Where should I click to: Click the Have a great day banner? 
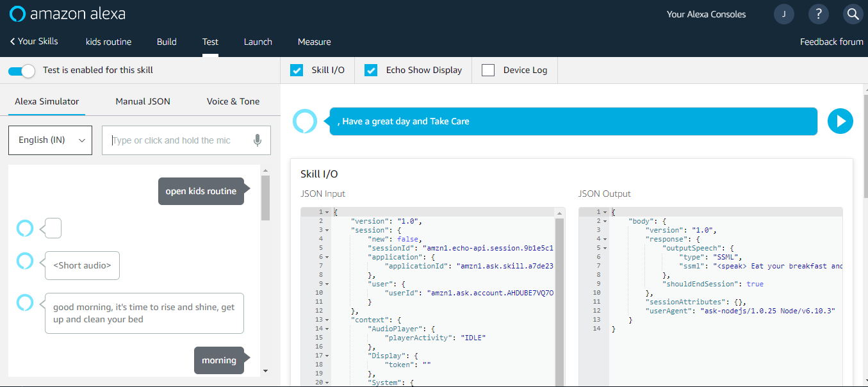(573, 121)
